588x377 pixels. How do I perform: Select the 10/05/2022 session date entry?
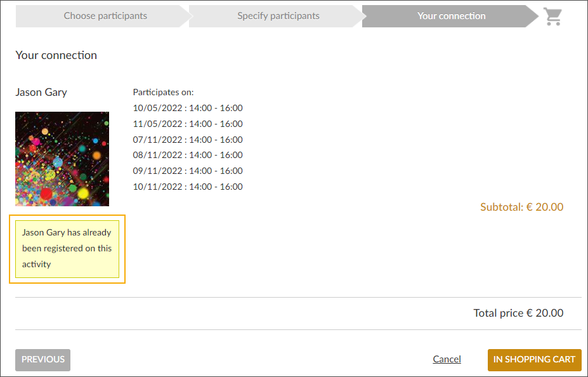(x=188, y=108)
